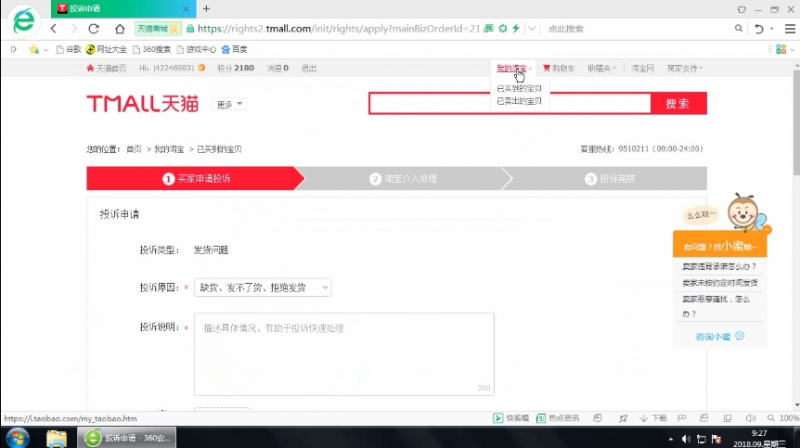Click the browser skin shirt icon
Screen dimensions: 800x448
pos(741,9)
